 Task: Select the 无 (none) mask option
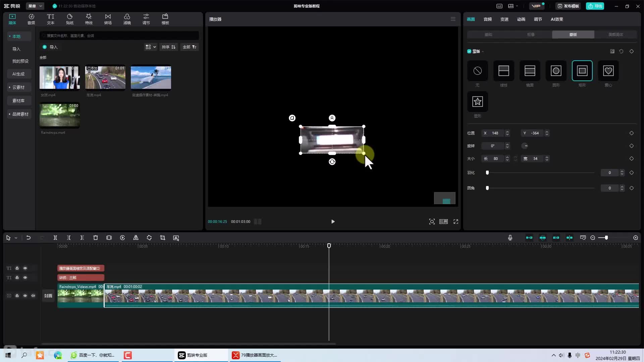(x=477, y=71)
